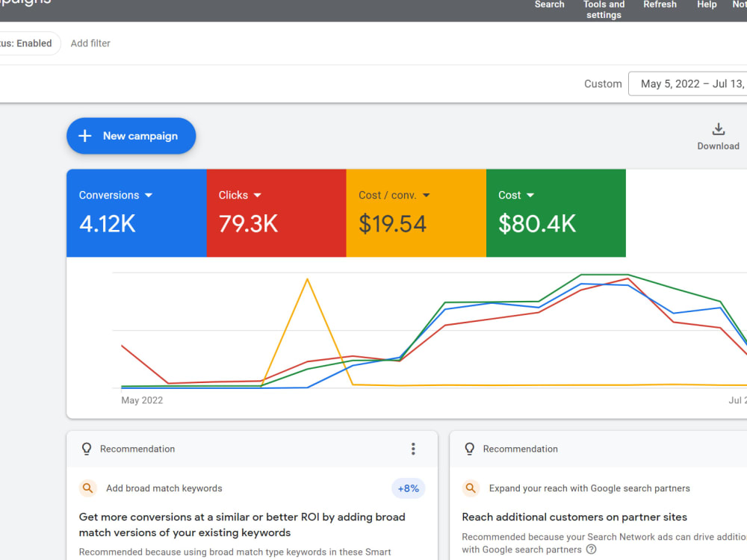Click the Get more conversions recommendation heading
This screenshot has height=560, width=747.
click(x=242, y=525)
